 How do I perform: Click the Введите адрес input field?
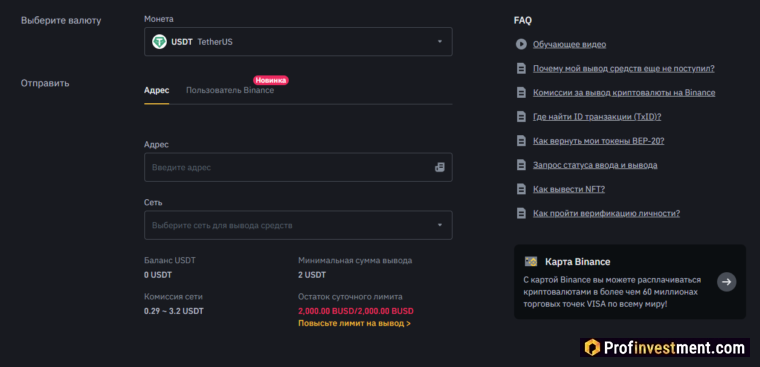[298, 167]
